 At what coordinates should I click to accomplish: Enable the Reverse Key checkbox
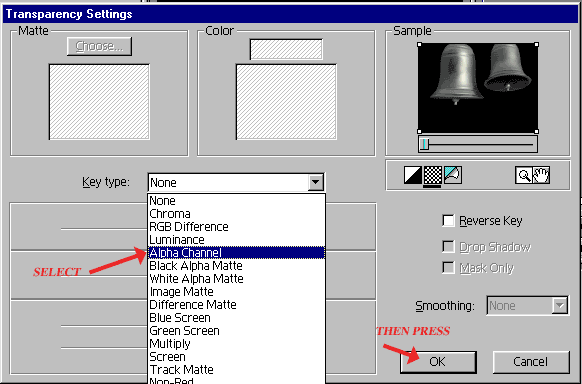coord(448,220)
